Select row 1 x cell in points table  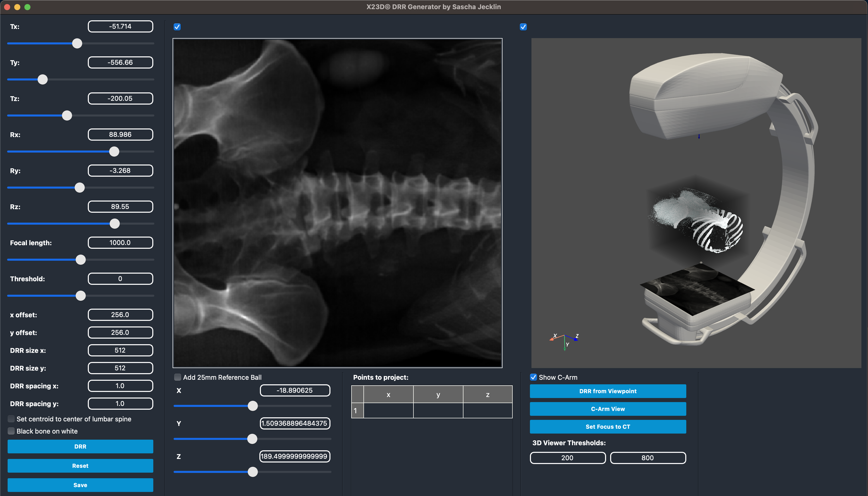point(388,410)
